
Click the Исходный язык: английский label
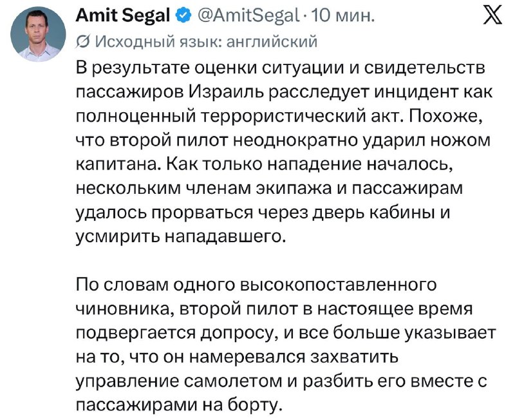206,42
